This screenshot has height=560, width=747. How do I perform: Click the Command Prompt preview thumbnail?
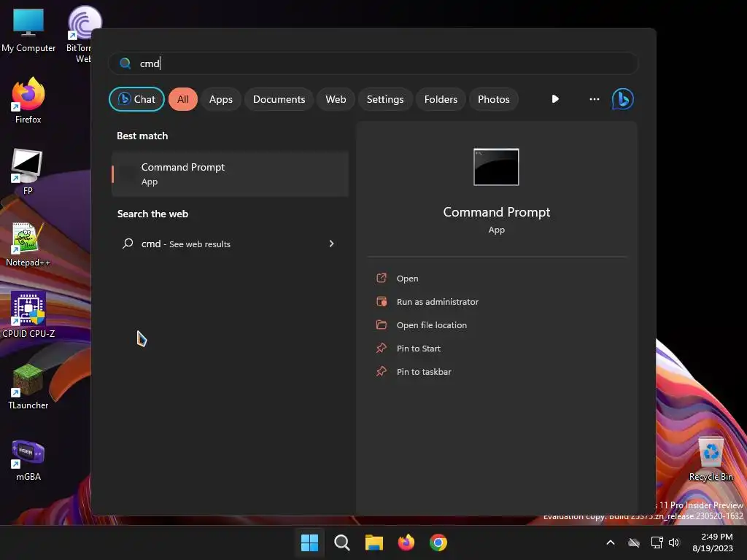(x=496, y=167)
